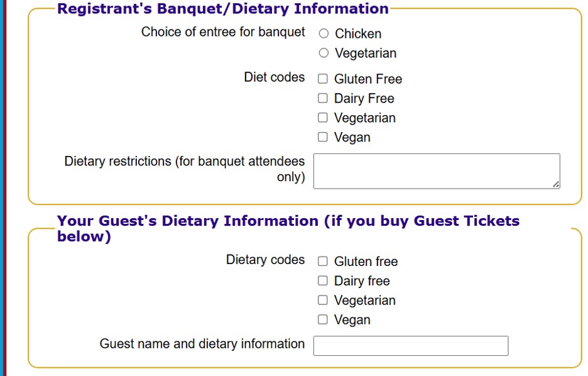Click the 'Dietary codes' label in guest section

pos(265,260)
